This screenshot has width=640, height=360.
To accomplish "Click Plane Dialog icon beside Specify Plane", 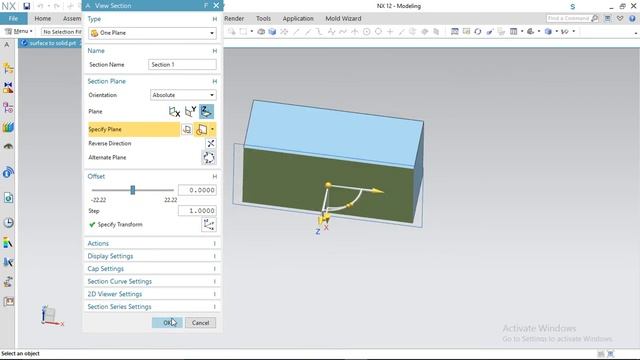I will pyautogui.click(x=187, y=129).
